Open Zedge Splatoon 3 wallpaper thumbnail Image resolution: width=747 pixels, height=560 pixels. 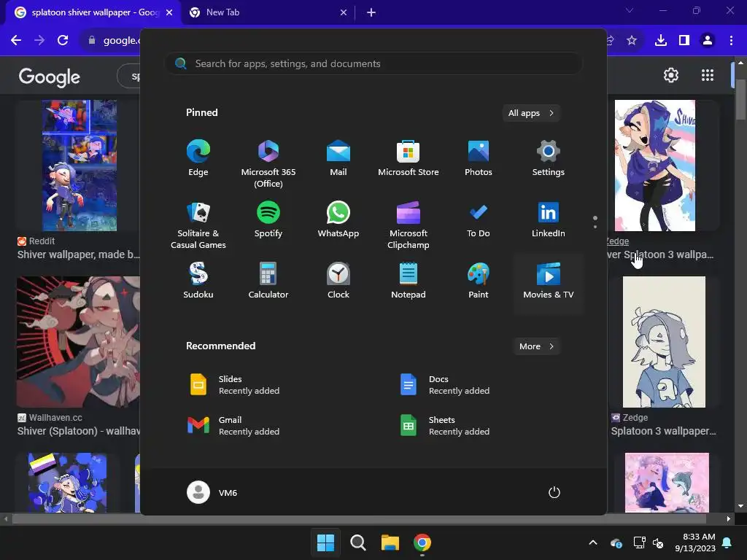[664, 341]
